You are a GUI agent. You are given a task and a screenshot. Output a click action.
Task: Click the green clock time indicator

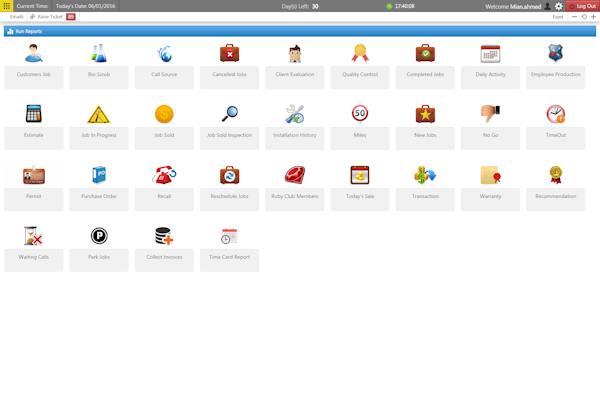click(400, 6)
